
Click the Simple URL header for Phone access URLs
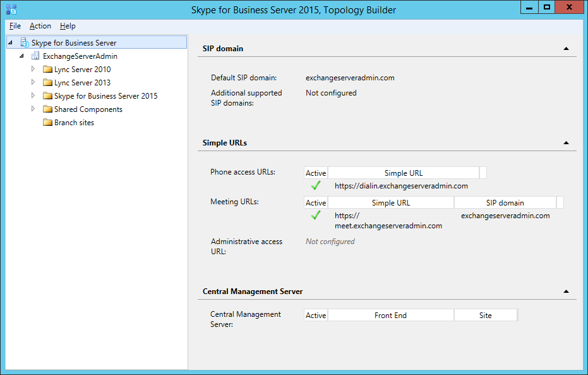click(404, 173)
